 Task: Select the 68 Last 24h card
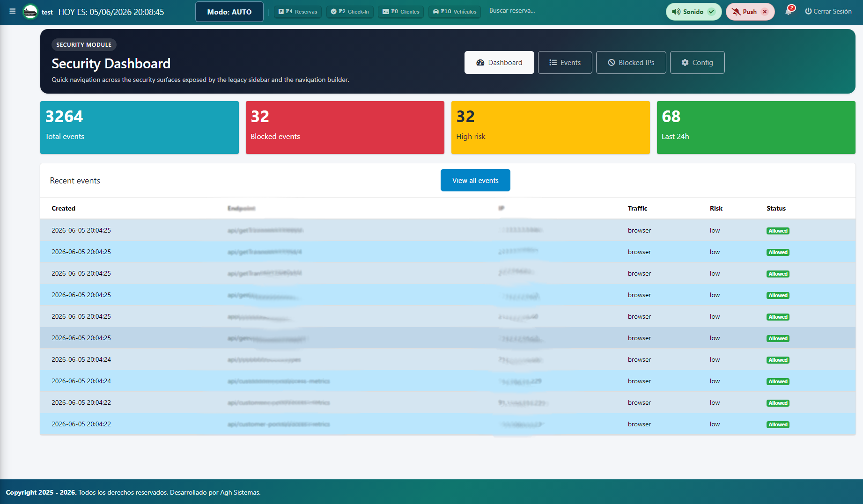(756, 127)
